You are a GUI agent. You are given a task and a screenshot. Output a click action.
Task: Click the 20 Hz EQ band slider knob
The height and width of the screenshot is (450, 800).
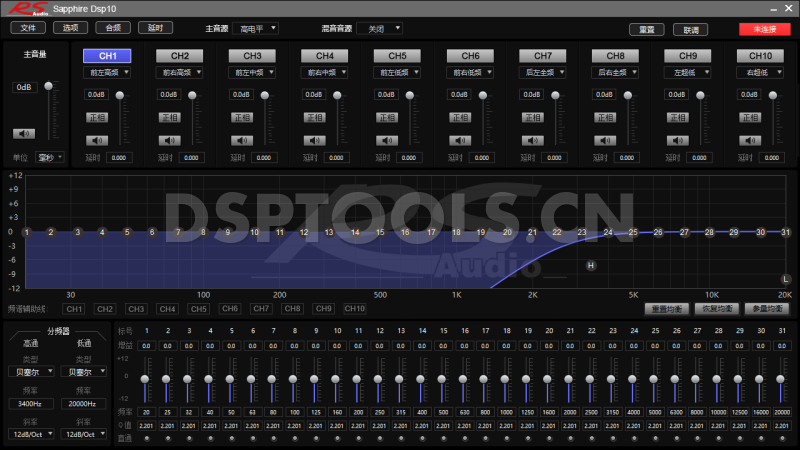[145, 379]
